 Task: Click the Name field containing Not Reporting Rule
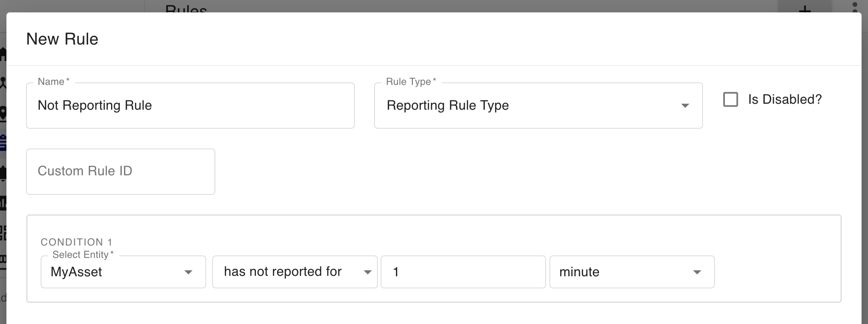tap(190, 106)
